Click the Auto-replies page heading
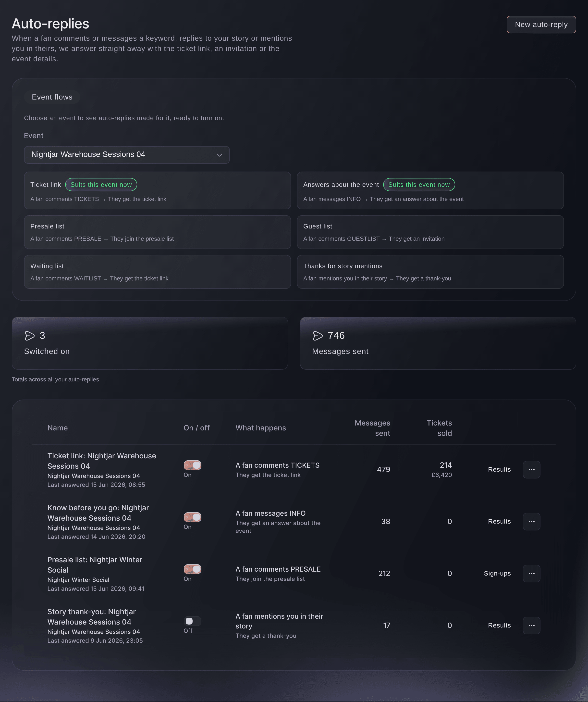Screen dimensions: 588x702 click(x=50, y=24)
